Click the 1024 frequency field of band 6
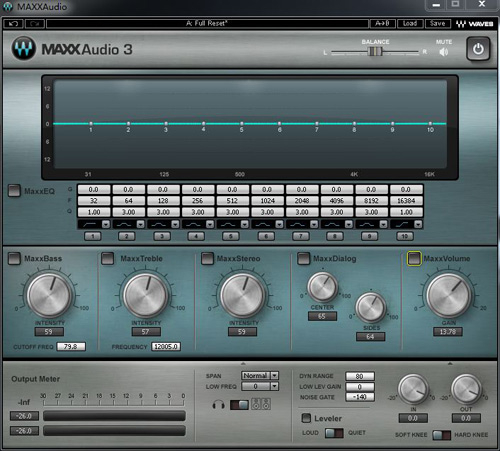This screenshot has height=451, width=500. point(267,201)
